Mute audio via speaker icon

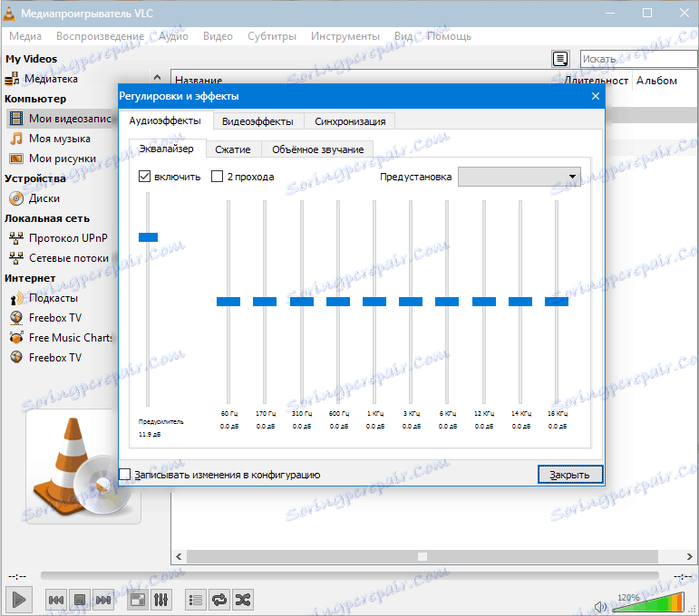(x=601, y=605)
